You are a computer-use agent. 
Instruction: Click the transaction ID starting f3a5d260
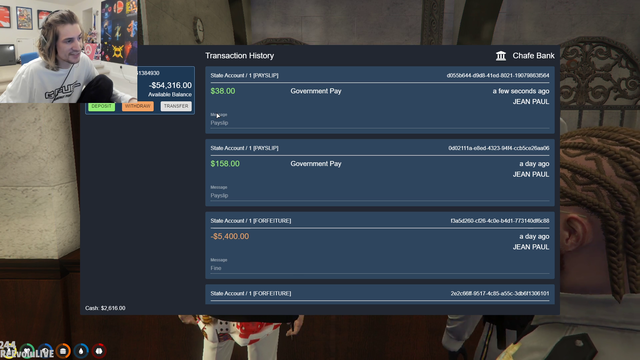[x=500, y=221]
